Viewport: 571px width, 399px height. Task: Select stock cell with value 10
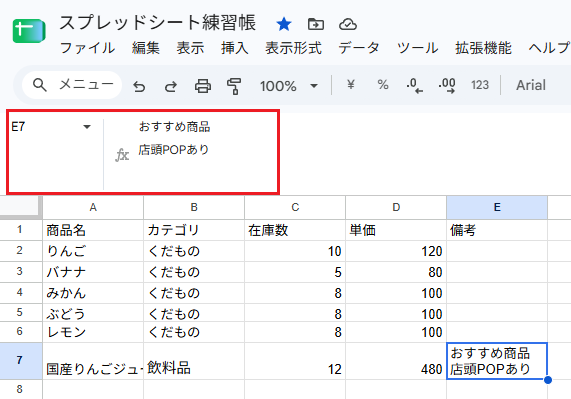click(295, 251)
